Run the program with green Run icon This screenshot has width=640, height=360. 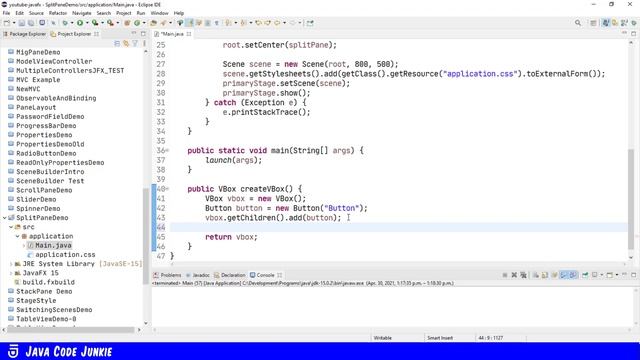[80, 23]
